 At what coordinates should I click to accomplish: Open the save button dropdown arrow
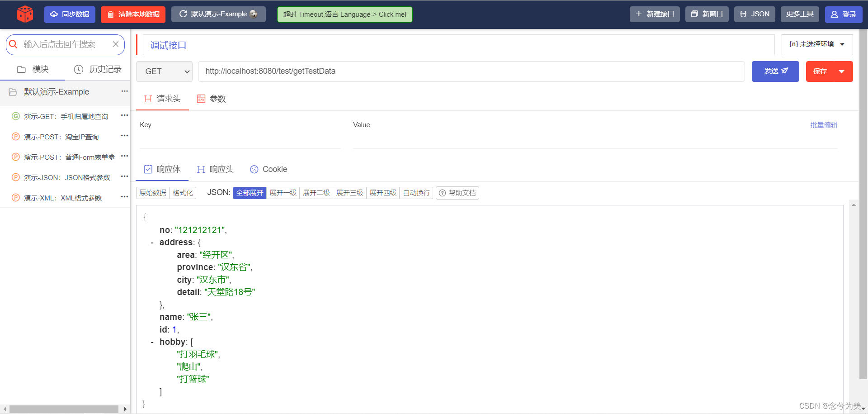click(842, 71)
